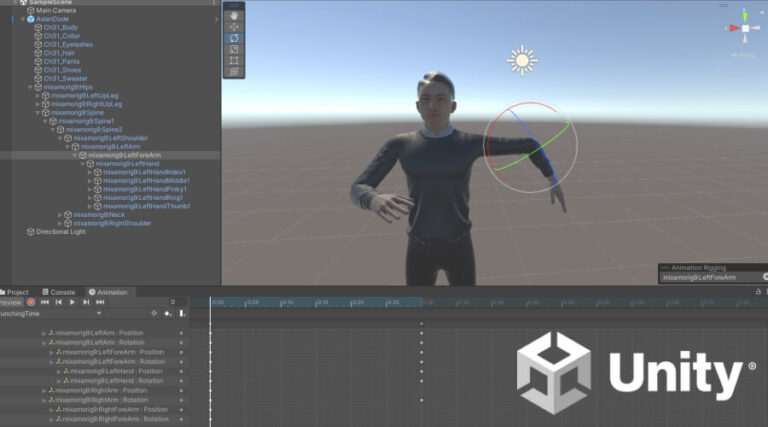The width and height of the screenshot is (768, 427).
Task: Toggle animation record mode button
Action: (x=31, y=302)
